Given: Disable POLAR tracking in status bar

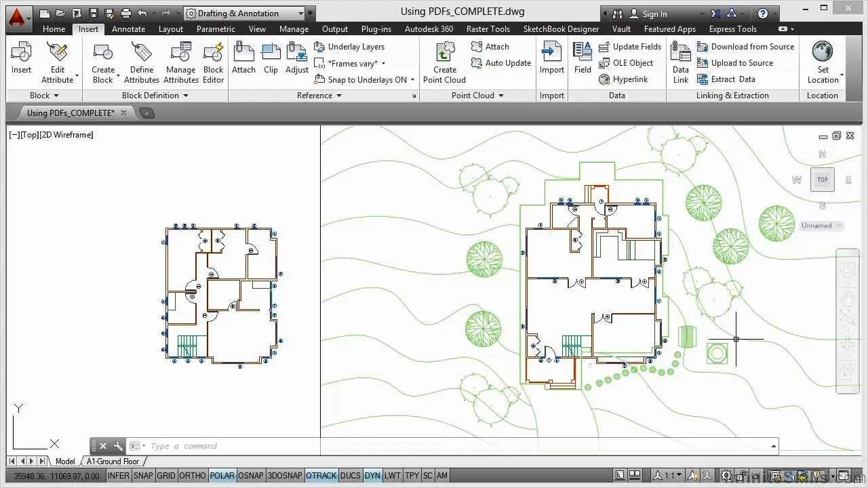Looking at the screenshot, I should pos(222,476).
